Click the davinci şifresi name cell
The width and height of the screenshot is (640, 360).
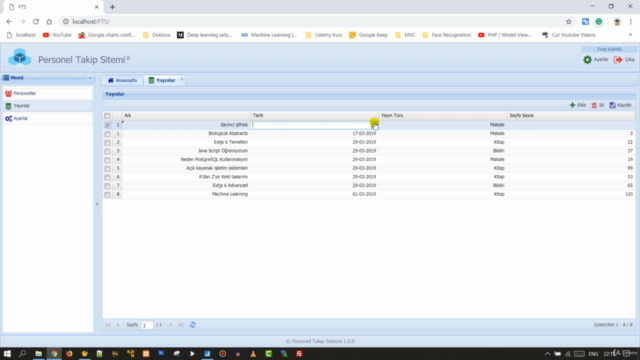(186, 125)
